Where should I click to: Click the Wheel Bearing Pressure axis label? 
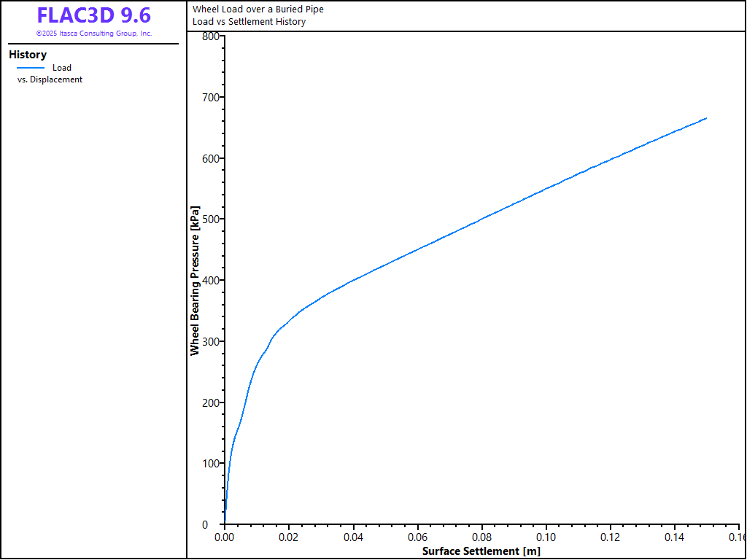pyautogui.click(x=195, y=281)
